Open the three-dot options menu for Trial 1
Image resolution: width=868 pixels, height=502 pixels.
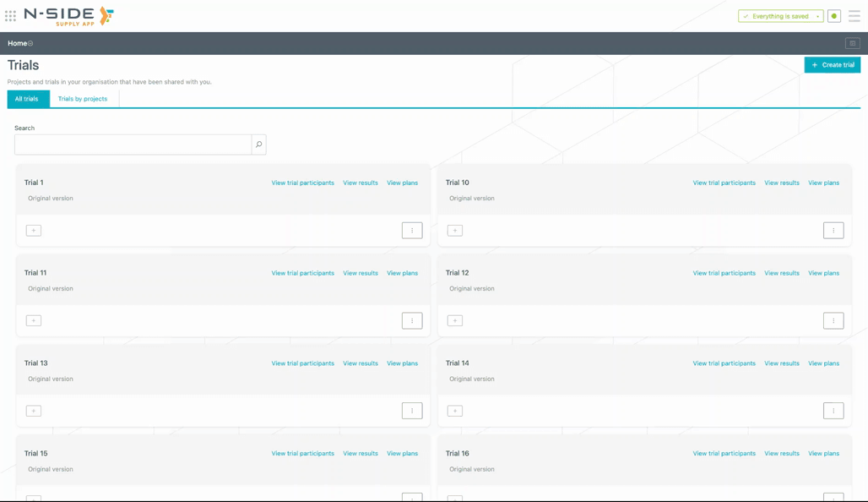pyautogui.click(x=411, y=231)
